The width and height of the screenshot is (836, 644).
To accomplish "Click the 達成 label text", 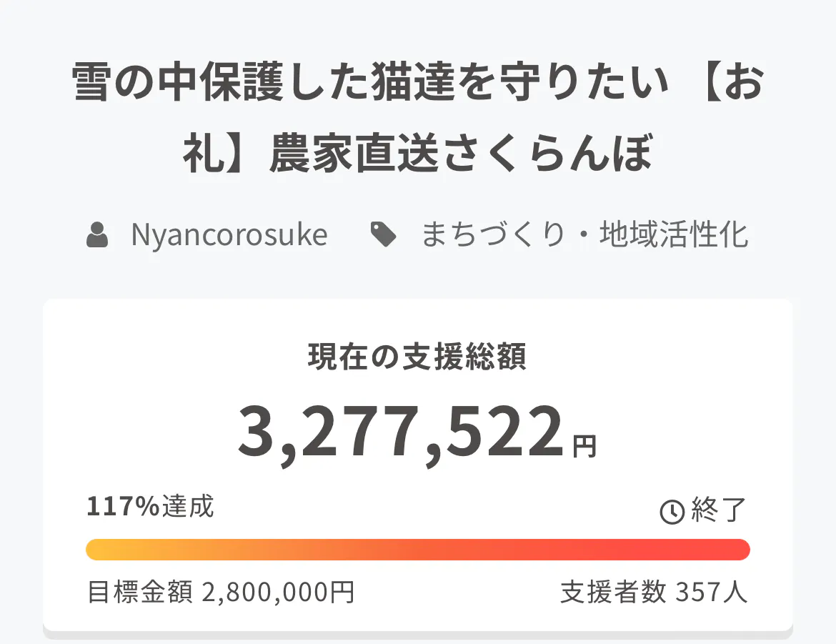I will [187, 507].
